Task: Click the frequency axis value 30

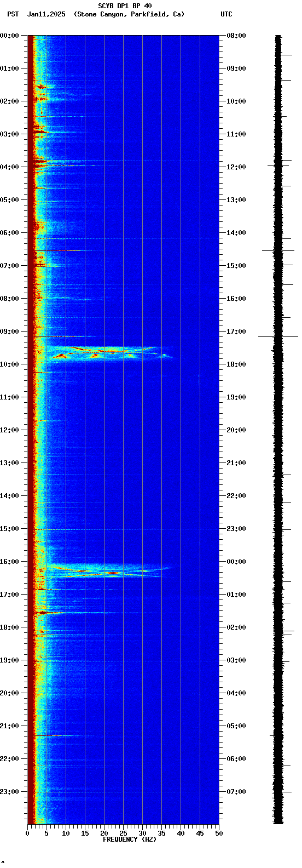Action: [142, 833]
